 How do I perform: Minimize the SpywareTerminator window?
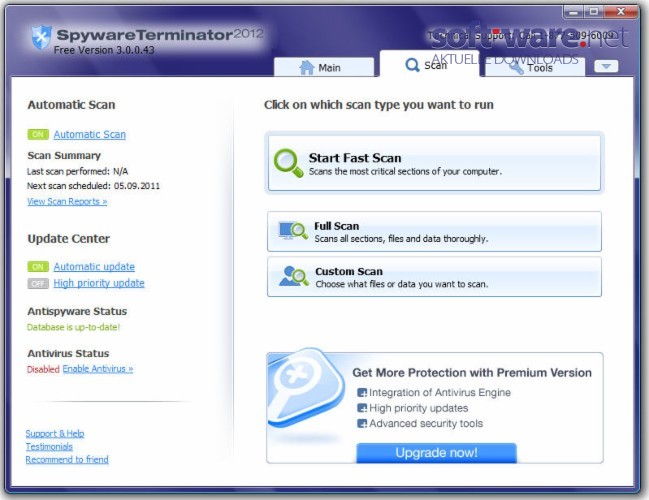pos(574,12)
